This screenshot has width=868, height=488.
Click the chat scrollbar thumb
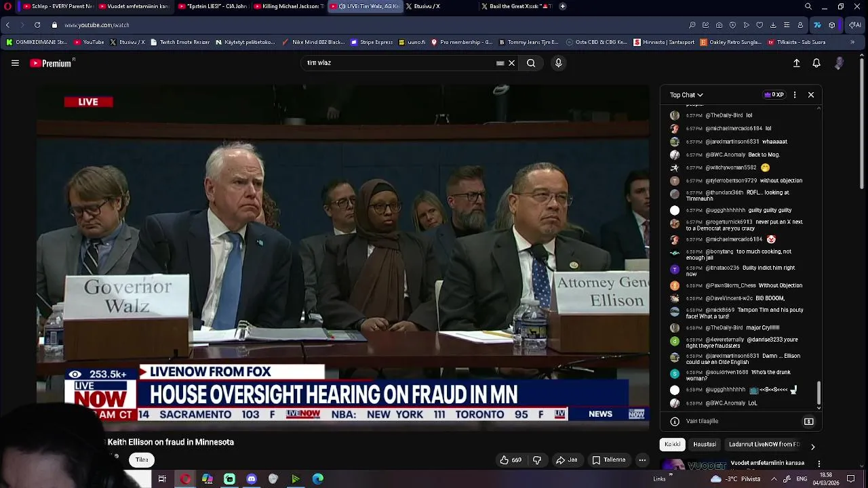pyautogui.click(x=818, y=392)
